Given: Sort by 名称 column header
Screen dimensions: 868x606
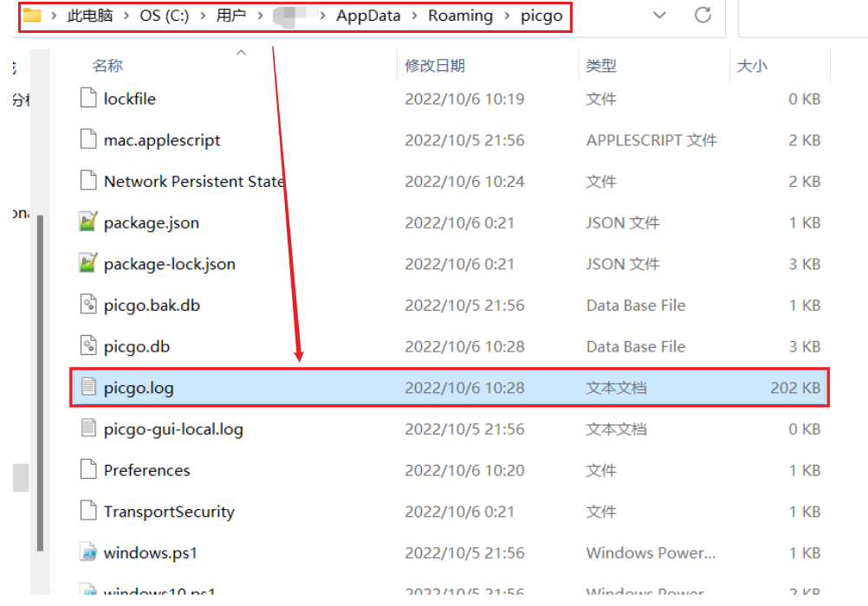Looking at the screenshot, I should 107,66.
